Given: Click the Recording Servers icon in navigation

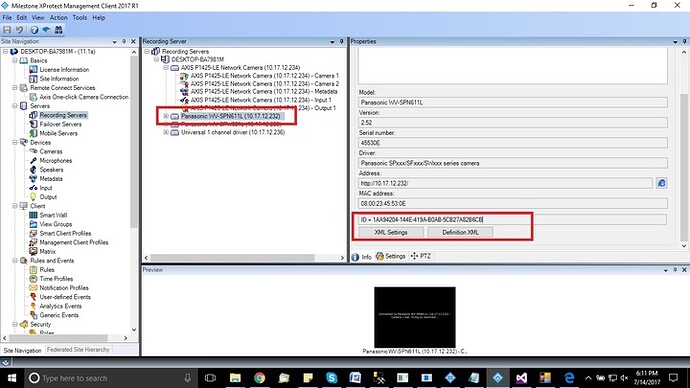Looking at the screenshot, I should (x=33, y=115).
